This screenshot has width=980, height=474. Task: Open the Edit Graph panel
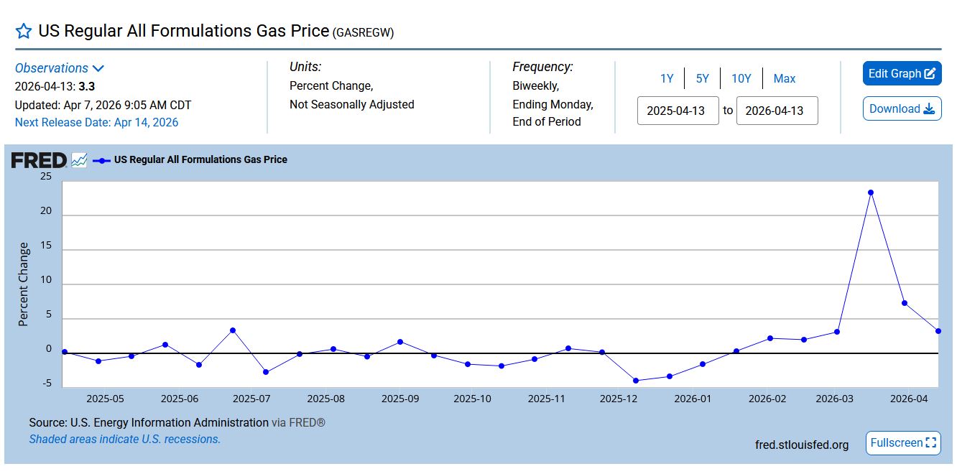pos(902,73)
